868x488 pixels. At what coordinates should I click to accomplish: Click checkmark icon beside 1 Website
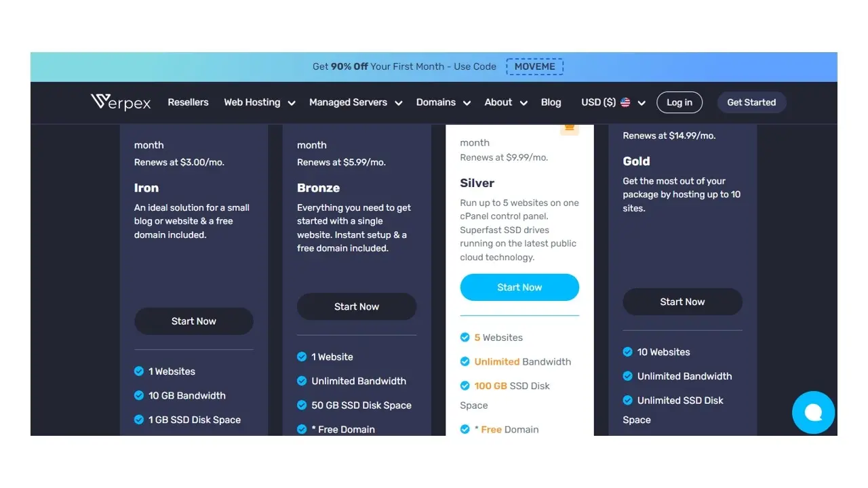(x=302, y=357)
